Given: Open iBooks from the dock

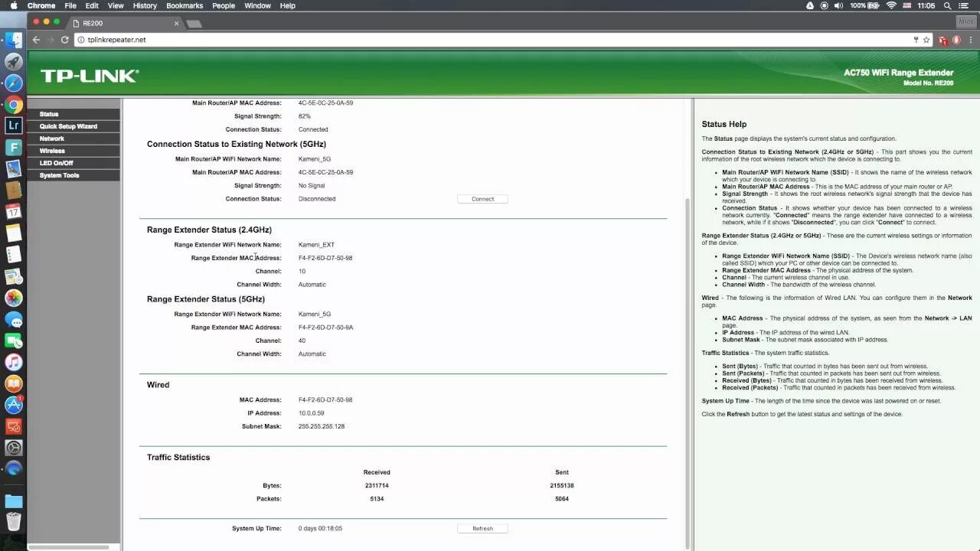Looking at the screenshot, I should 13,383.
